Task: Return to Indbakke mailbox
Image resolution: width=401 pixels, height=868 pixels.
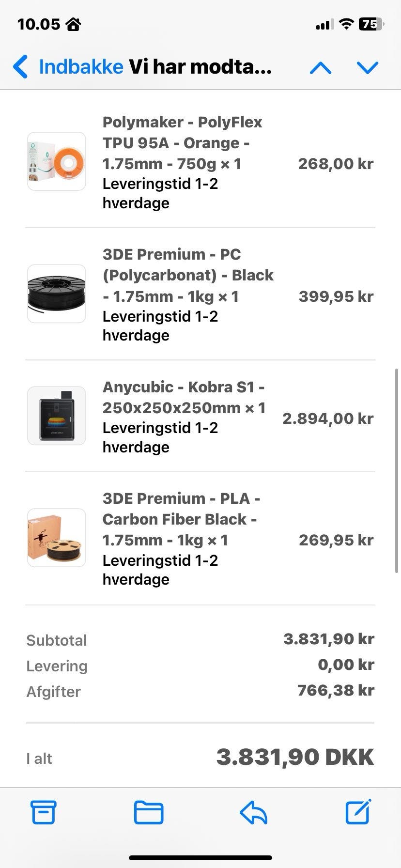Action: click(x=81, y=67)
